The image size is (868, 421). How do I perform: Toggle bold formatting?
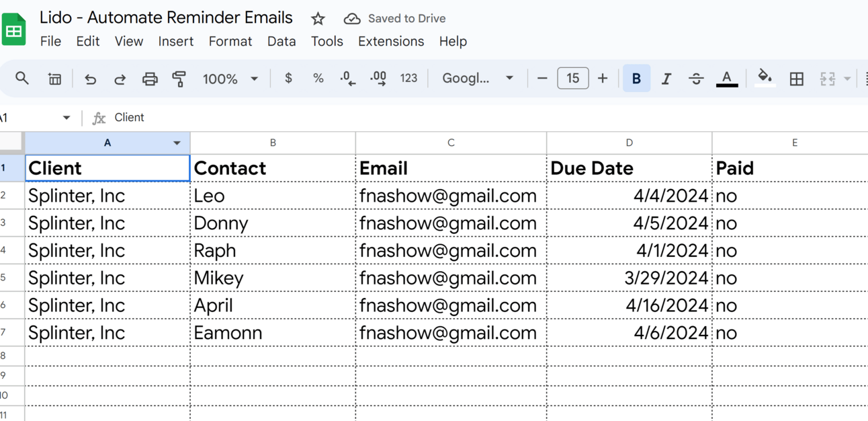click(x=636, y=79)
